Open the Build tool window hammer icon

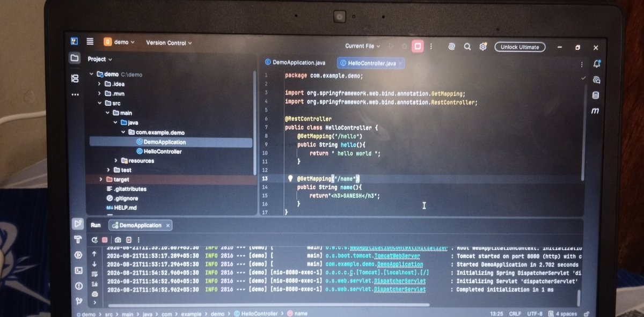tap(77, 239)
